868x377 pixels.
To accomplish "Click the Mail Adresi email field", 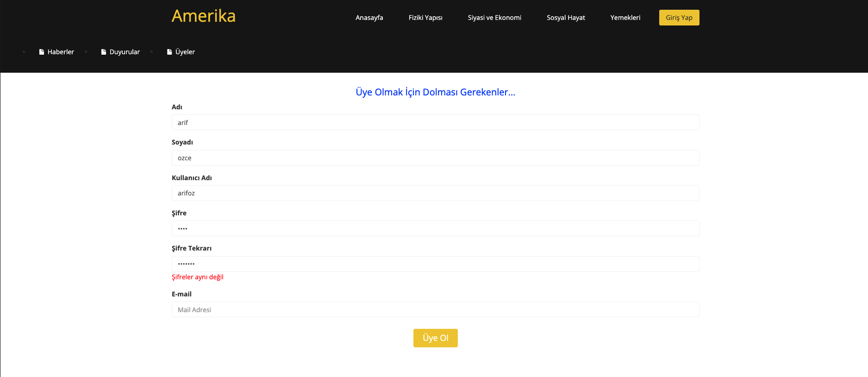I will tap(435, 309).
